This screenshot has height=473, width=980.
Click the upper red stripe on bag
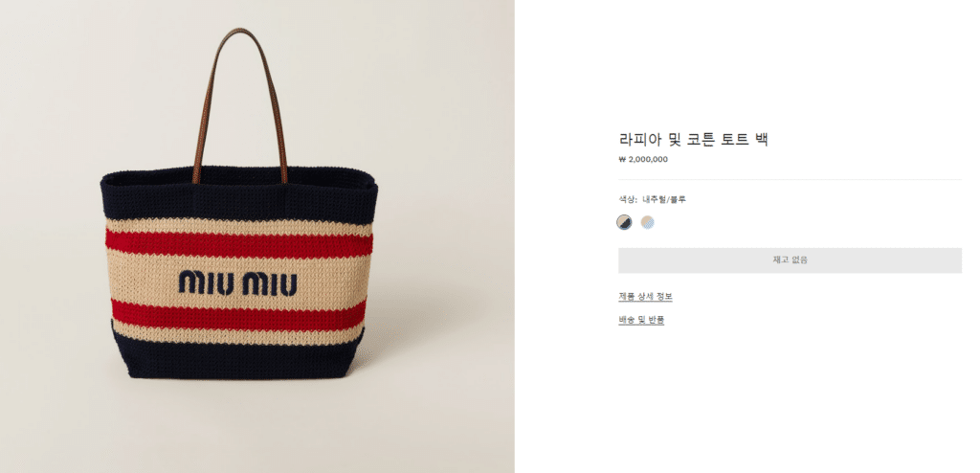[x=238, y=244]
